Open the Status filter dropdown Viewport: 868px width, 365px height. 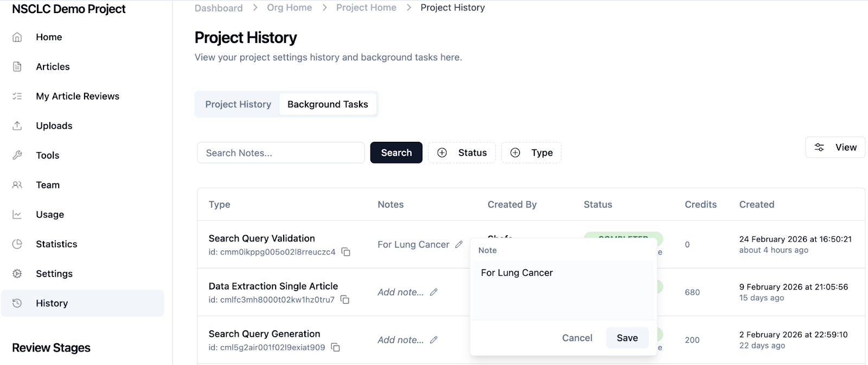pos(462,153)
